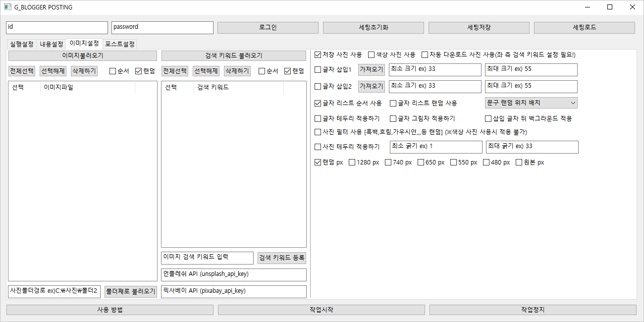
Task: Expand the 문구 랜덤 위치 배치 dropdown
Action: pos(531,103)
